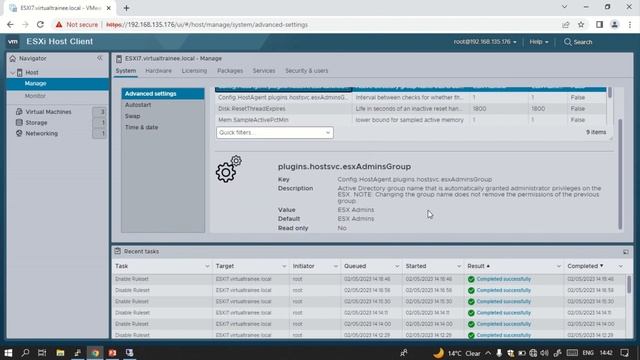Open the Result column filter arrow
The image size is (640, 360).
559,266
